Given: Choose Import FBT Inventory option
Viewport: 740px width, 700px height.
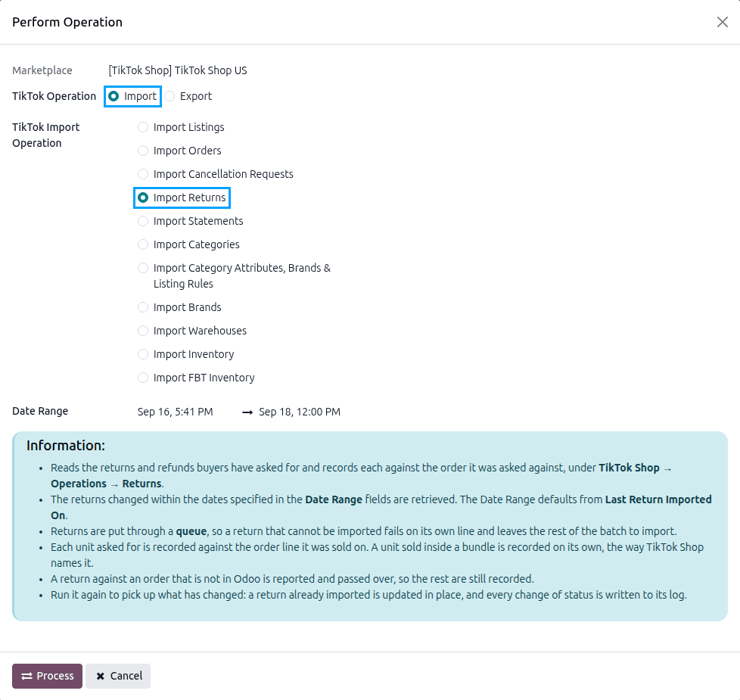Looking at the screenshot, I should 196,378.
